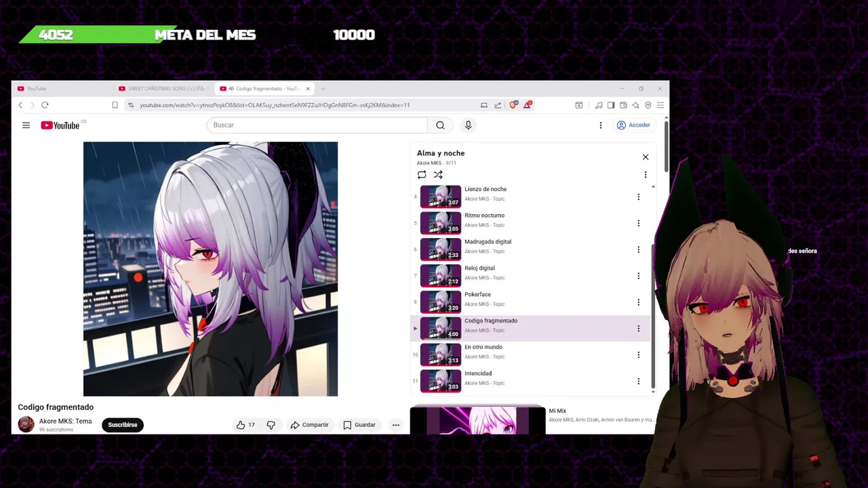Open options menu for Madrugada digital
Image resolution: width=868 pixels, height=488 pixels.
coord(638,249)
